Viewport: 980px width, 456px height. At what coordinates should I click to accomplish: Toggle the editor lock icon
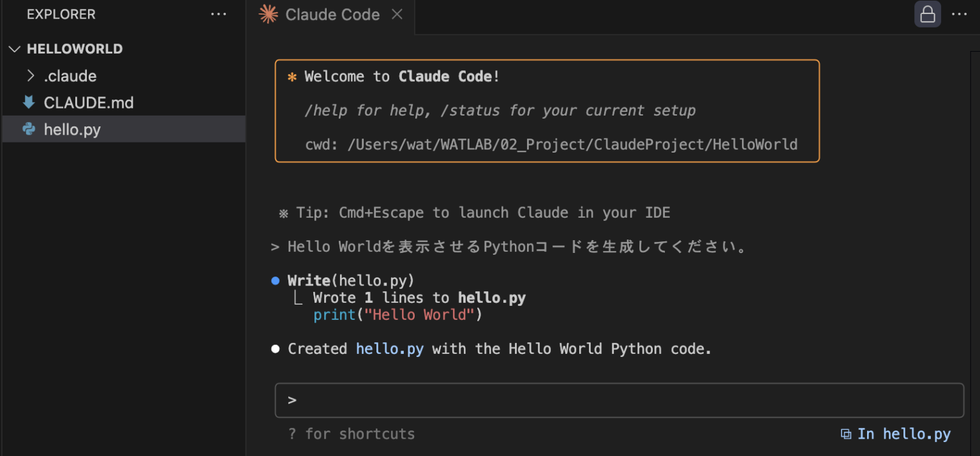tap(927, 14)
